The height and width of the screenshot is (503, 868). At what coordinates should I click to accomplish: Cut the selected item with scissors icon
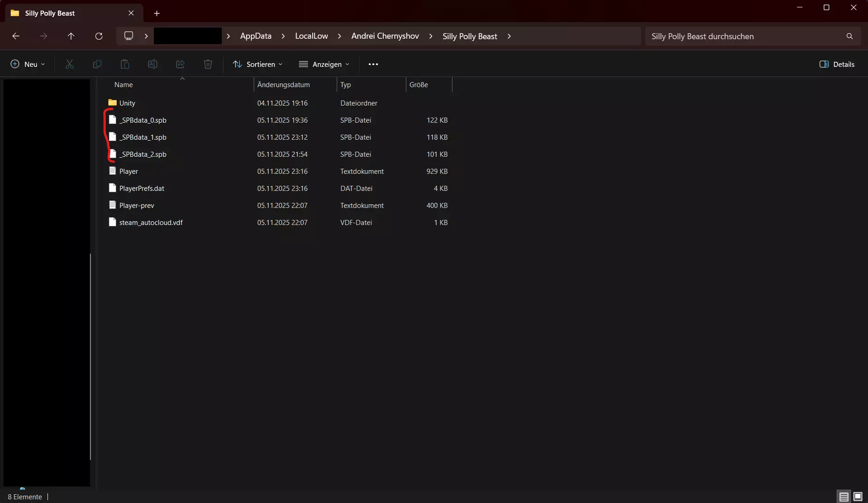[x=70, y=64]
